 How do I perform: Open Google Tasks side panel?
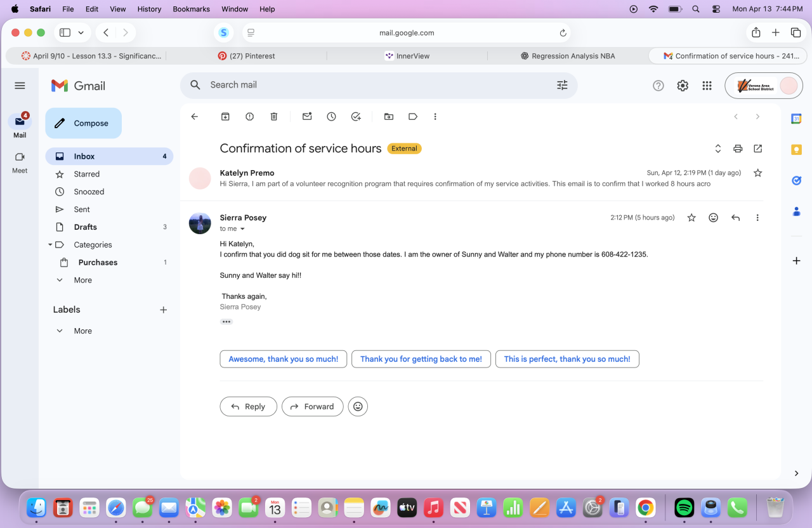click(796, 180)
